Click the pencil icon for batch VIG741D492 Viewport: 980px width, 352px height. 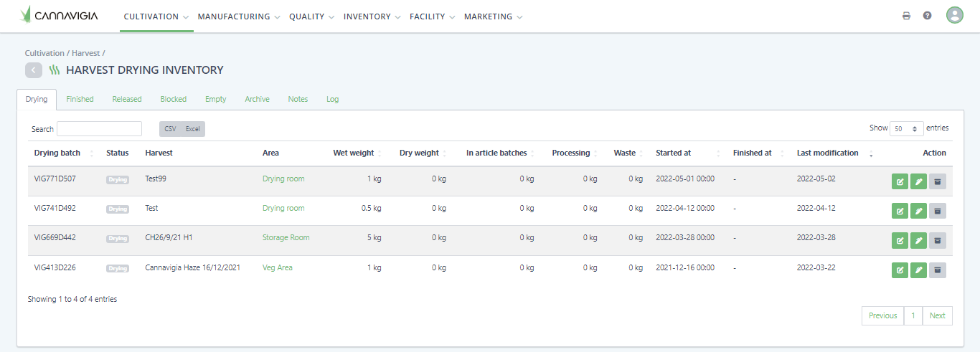pyautogui.click(x=918, y=211)
